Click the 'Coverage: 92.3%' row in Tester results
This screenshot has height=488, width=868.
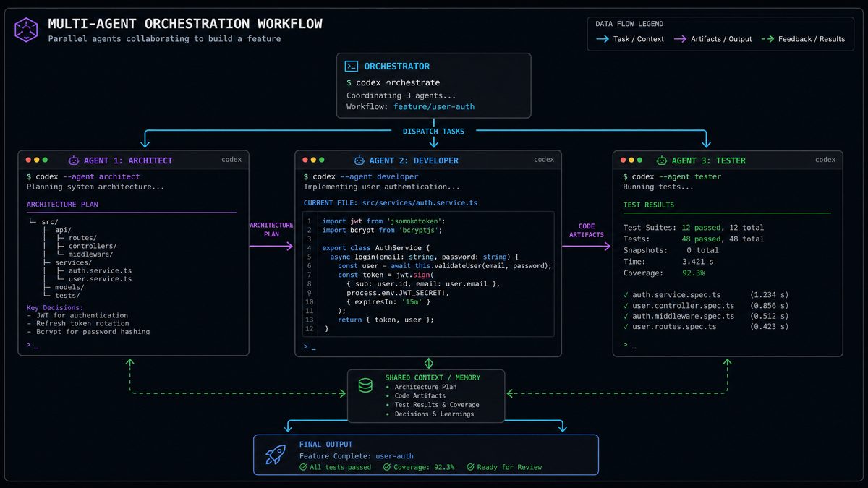(x=664, y=273)
